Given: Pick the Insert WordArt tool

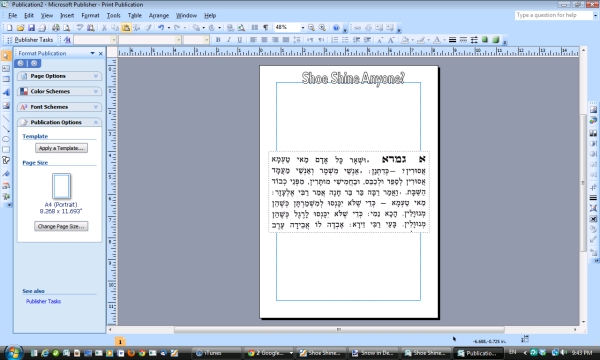Looking at the screenshot, I should click(6, 92).
